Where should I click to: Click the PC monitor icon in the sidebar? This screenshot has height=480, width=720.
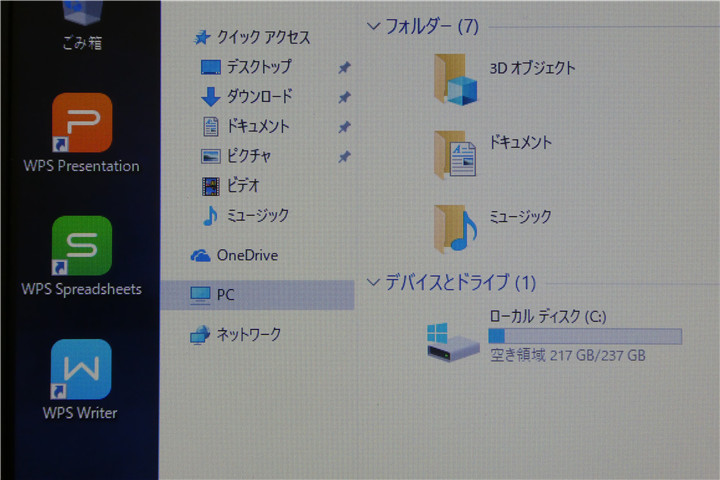pyautogui.click(x=200, y=295)
